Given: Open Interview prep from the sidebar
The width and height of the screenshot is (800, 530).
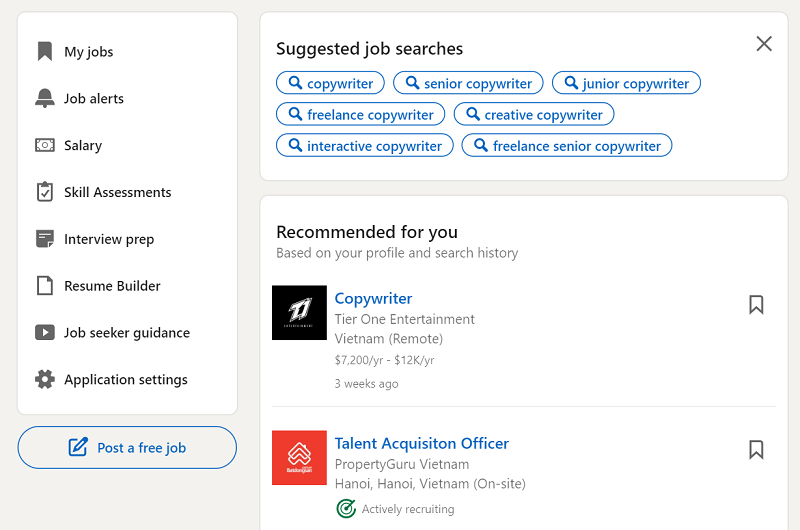Looking at the screenshot, I should pyautogui.click(x=109, y=239).
